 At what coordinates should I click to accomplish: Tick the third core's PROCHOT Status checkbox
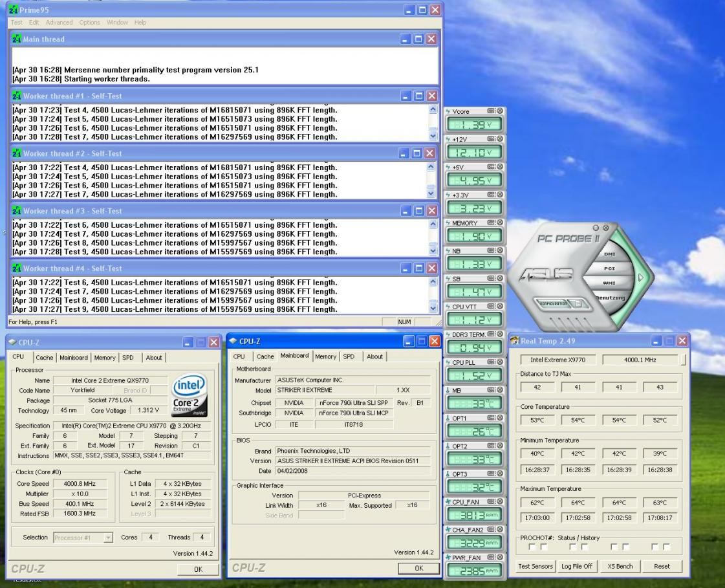pos(614,547)
